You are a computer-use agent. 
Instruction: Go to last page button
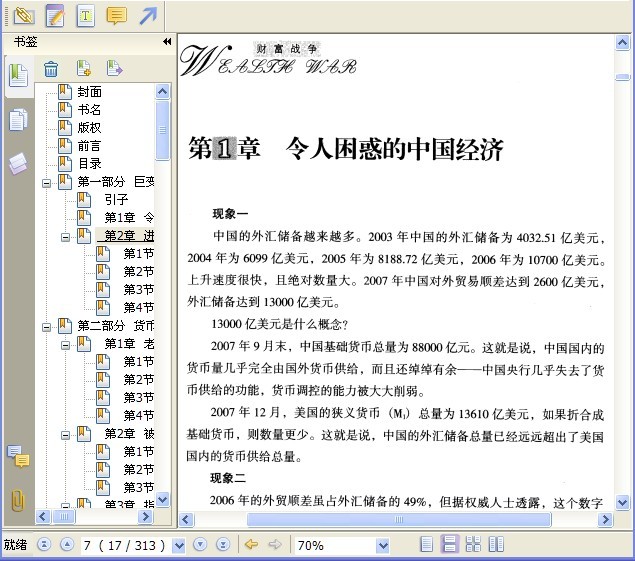tap(223, 545)
